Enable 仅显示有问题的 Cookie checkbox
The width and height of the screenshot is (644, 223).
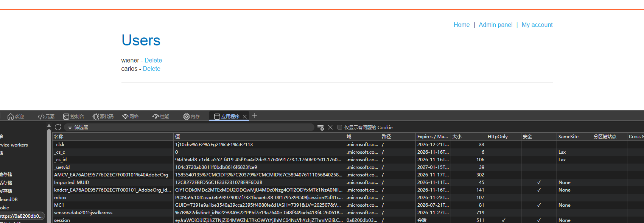click(x=340, y=127)
